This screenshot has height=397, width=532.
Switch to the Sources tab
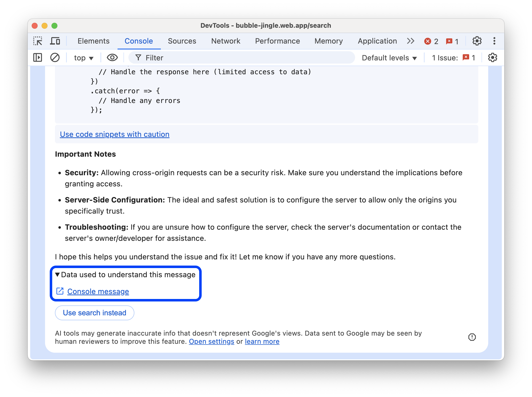click(x=182, y=41)
